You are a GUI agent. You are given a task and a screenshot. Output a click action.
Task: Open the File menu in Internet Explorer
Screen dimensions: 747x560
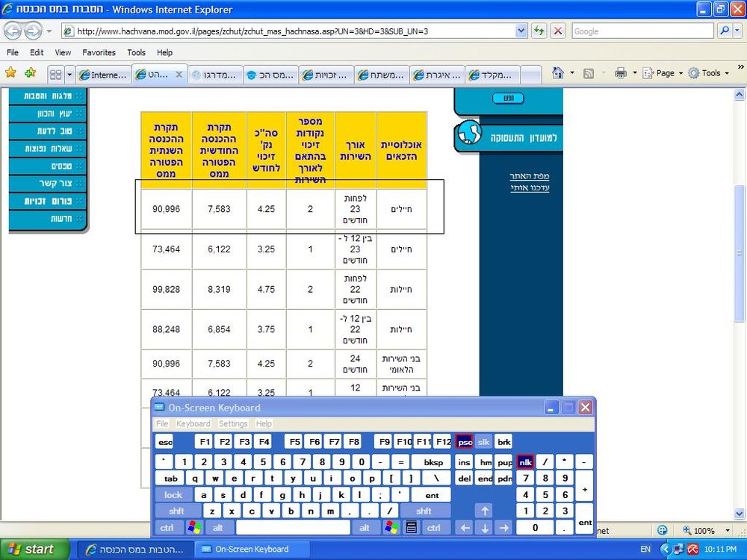pyautogui.click(x=13, y=52)
